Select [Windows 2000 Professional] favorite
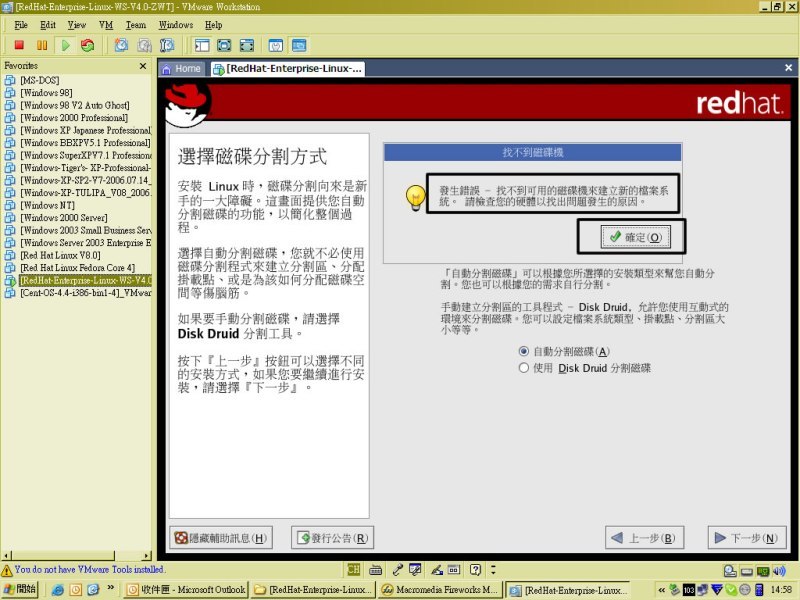Image resolution: width=800 pixels, height=600 pixels. pos(74,118)
